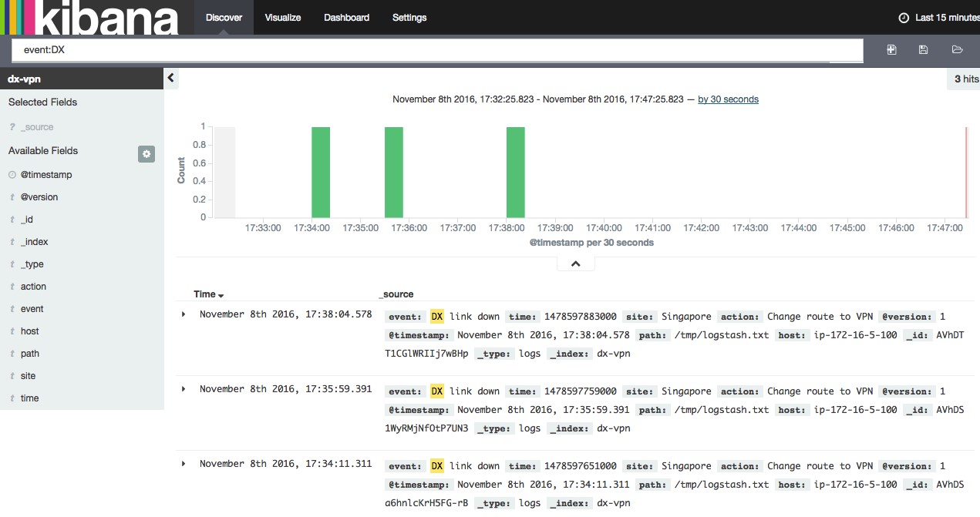
Task: Click the event:DX search query field
Action: [436, 50]
